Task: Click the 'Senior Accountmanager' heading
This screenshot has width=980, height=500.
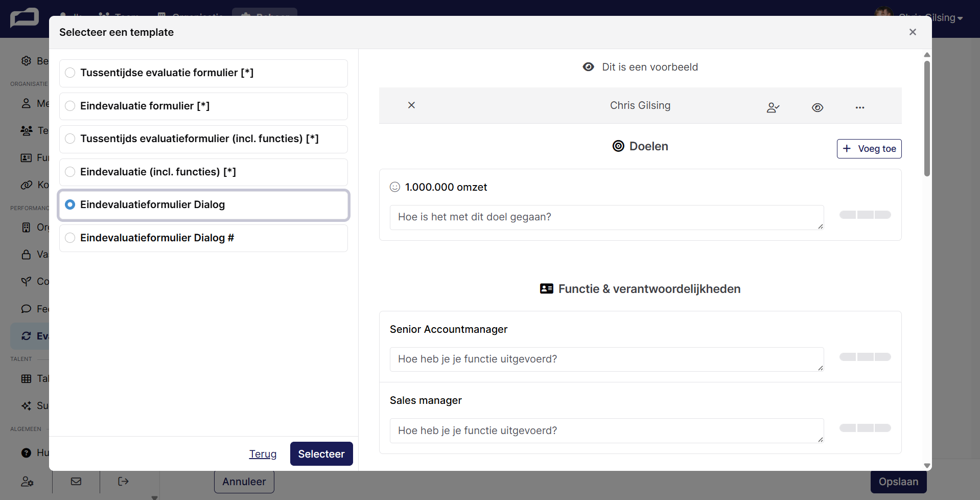Action: click(449, 329)
